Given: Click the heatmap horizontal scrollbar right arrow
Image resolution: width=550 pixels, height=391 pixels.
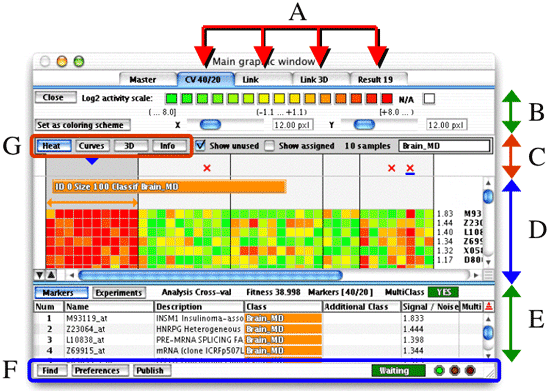Looking at the screenshot, I should 476,275.
